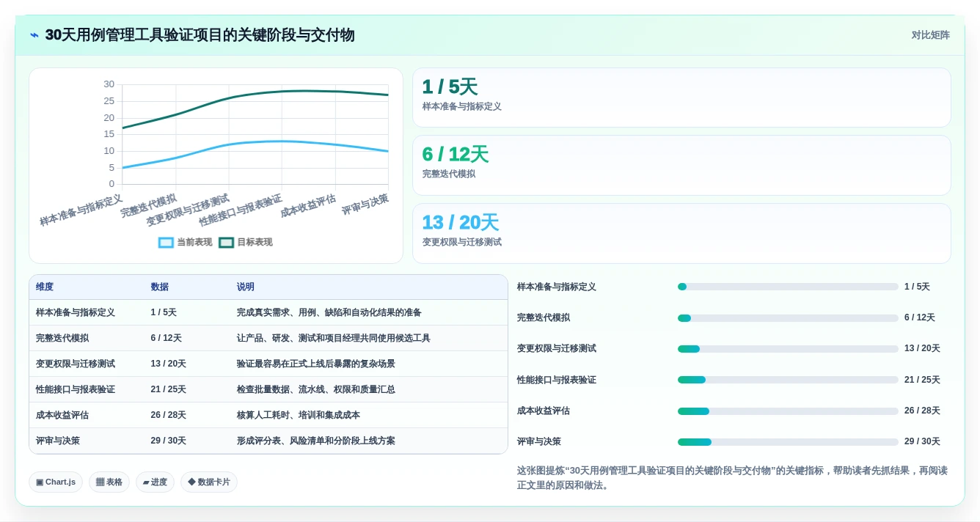980x522 pixels.
Task: Click chart x-axis label 成本收益评估
Action: 308,206
